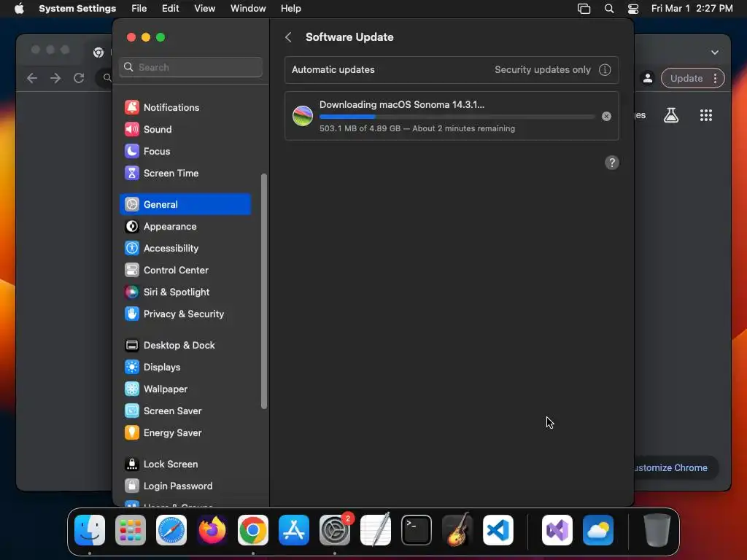
Task: Go back in Chrome window
Action: click(32, 78)
